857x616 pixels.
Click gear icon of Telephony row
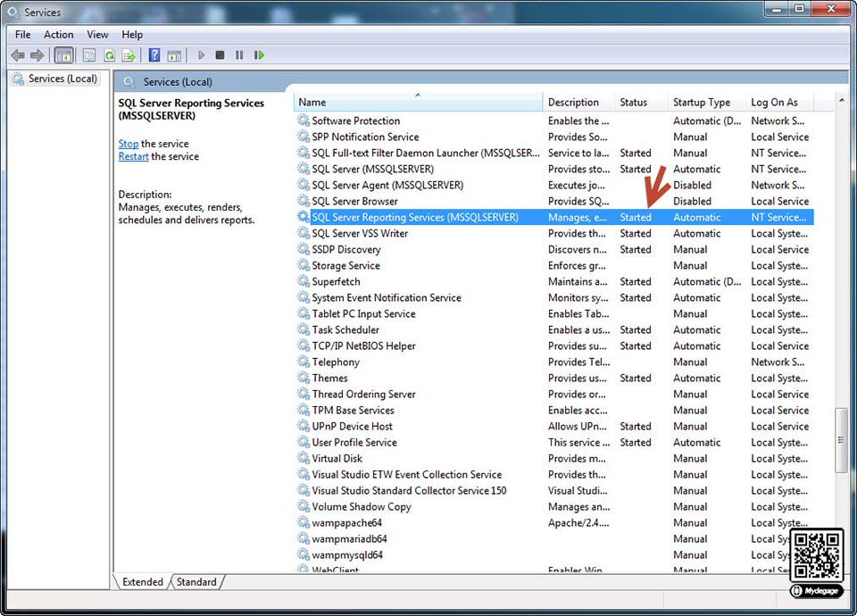coord(304,362)
